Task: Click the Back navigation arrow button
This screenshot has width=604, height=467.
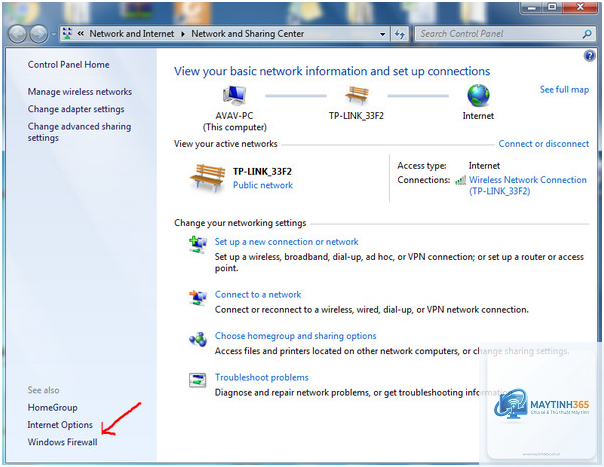Action: coord(17,34)
